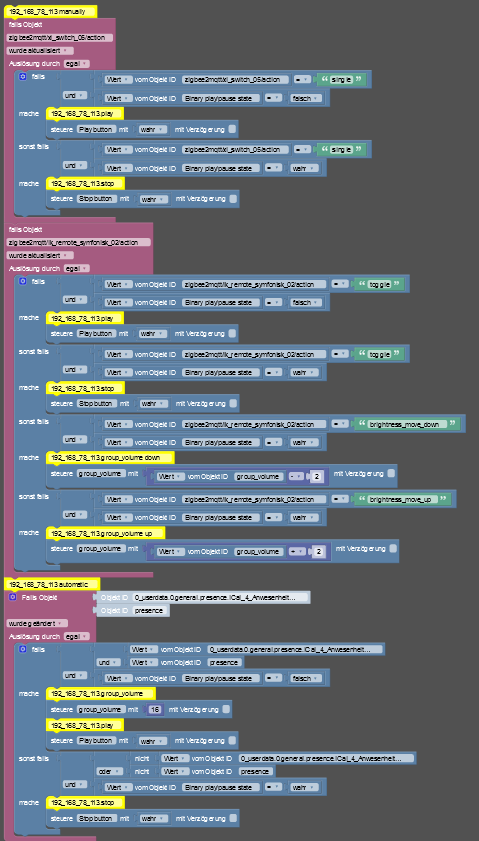
Task: Tick 'mit Verzögerung' for Play button in switch_05 block
Action: 232,129
